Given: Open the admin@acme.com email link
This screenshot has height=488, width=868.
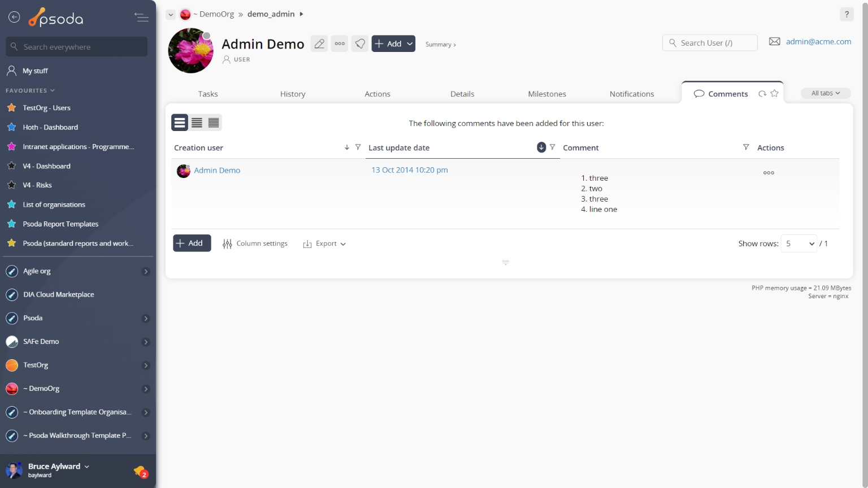Looking at the screenshot, I should (818, 41).
